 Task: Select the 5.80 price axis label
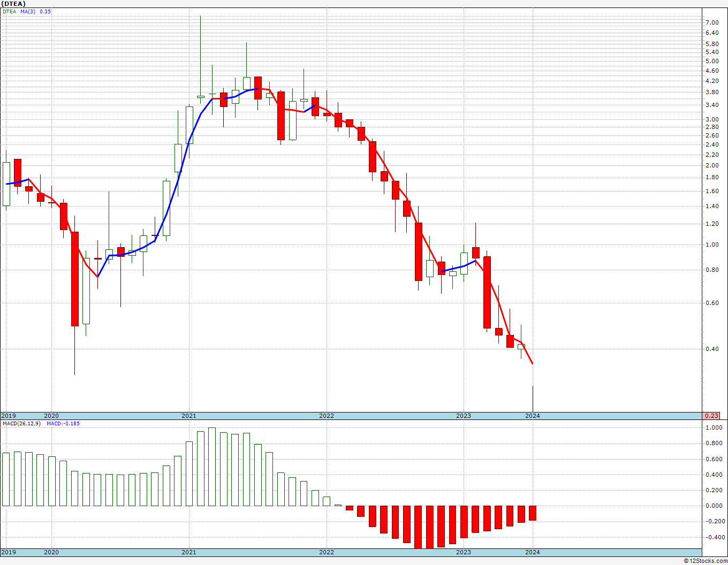pos(712,44)
